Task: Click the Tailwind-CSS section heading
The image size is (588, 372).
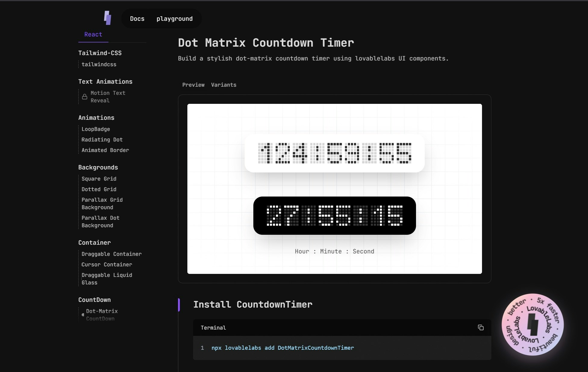Action: coord(100,53)
